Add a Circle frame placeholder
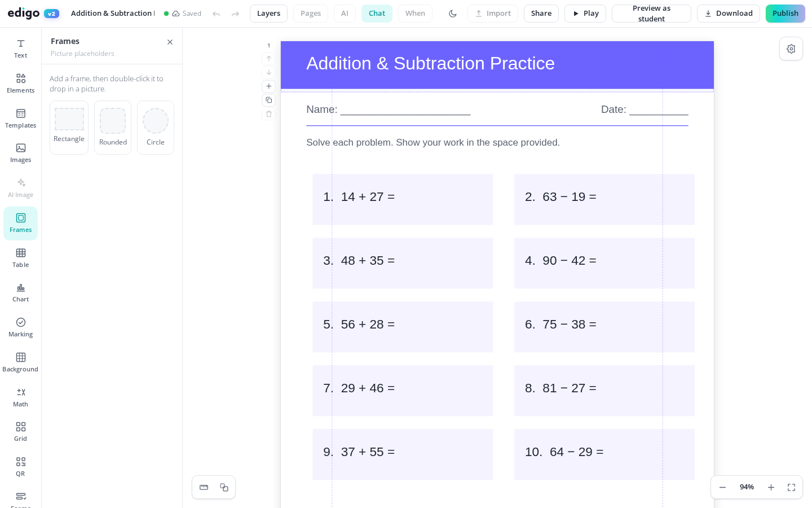The image size is (812, 508). 156,128
